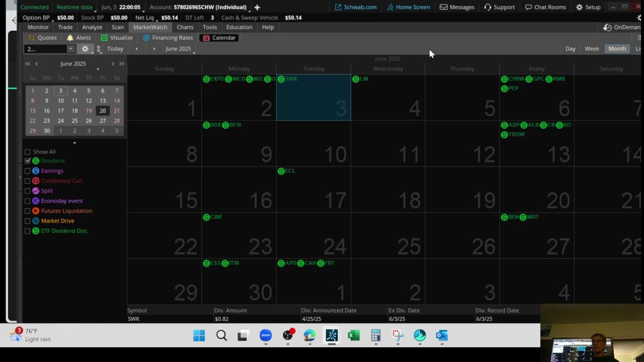Enable the Econoday event checkbox
Image resolution: width=644 pixels, height=362 pixels.
28,201
